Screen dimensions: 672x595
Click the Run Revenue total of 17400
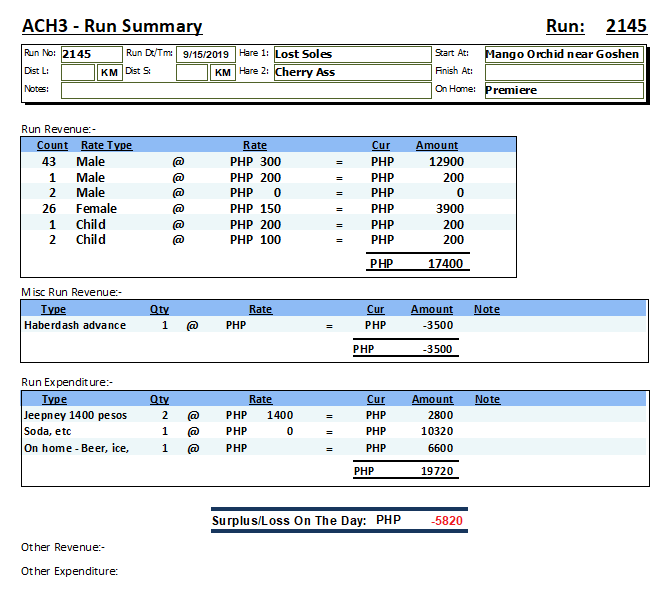(x=446, y=264)
